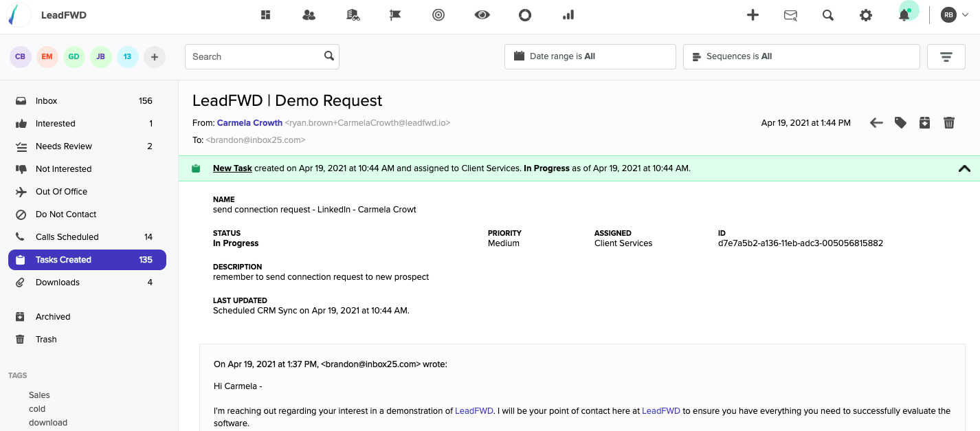Screen dimensions: 980x431
Task: Click into the Search input field
Action: tap(262, 56)
